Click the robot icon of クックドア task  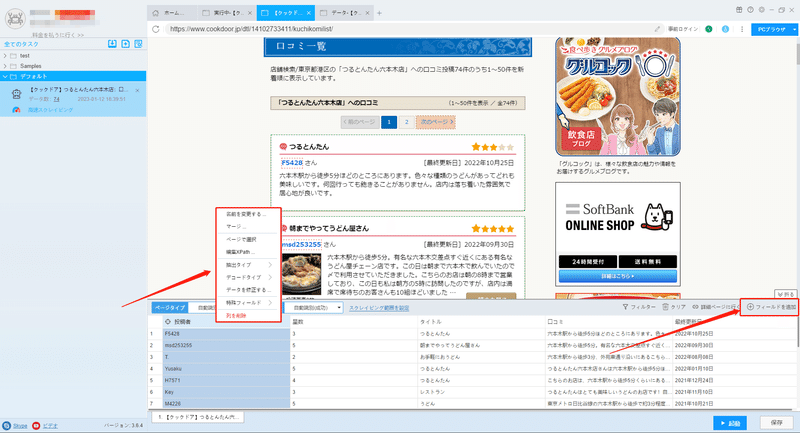(x=16, y=94)
